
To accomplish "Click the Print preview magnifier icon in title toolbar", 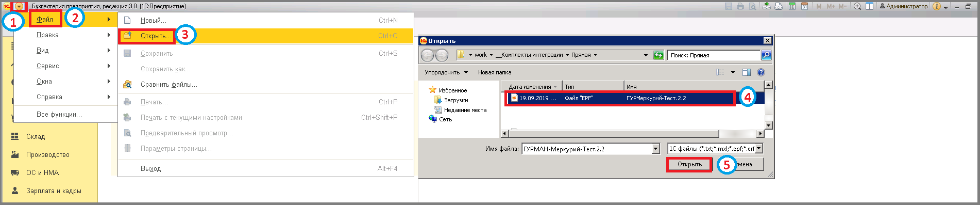I will tap(753, 6).
